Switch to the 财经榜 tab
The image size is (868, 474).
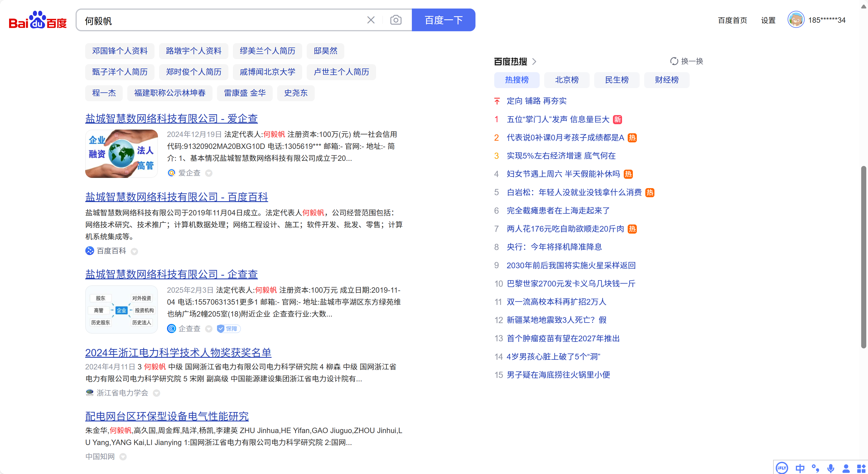tap(667, 80)
